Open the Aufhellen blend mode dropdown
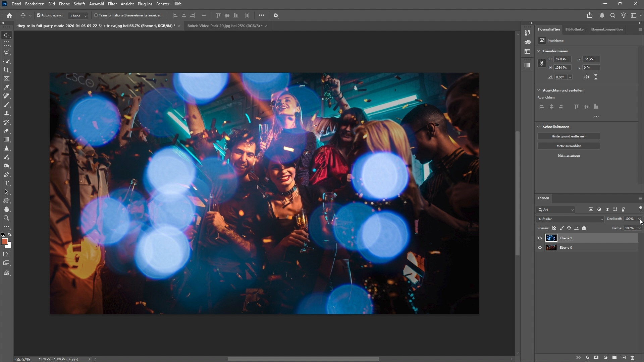 click(570, 219)
